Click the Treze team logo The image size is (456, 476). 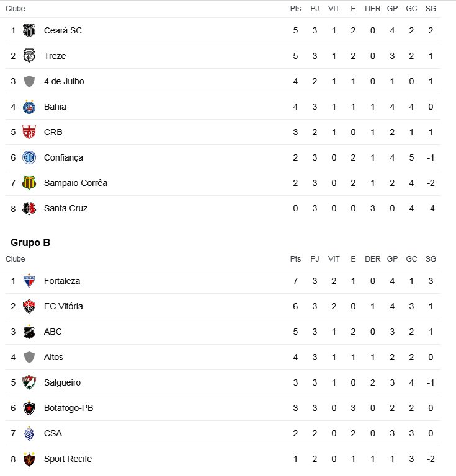click(29, 56)
